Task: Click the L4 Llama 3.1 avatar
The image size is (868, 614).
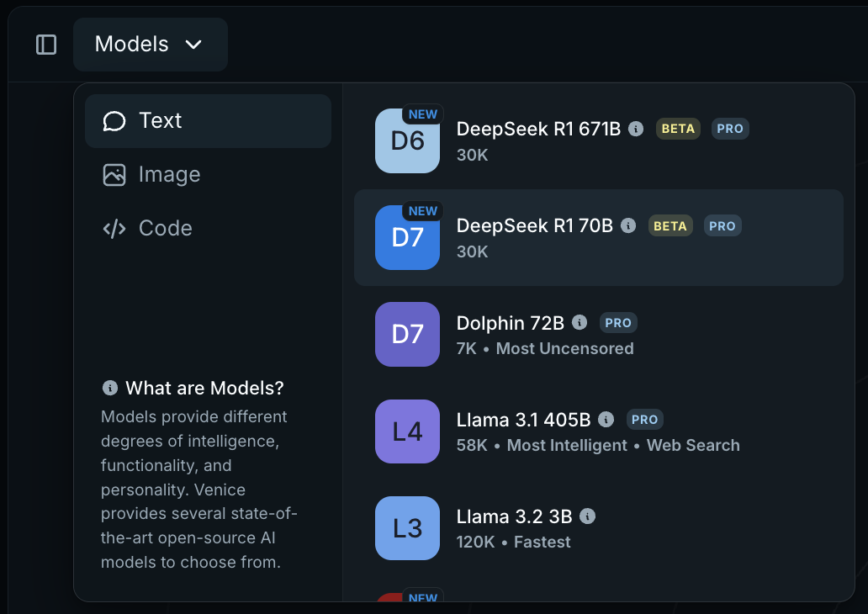Action: (407, 431)
